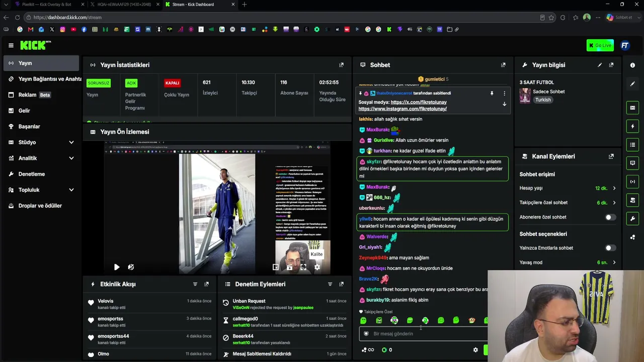
Task: Open Droplar ve ödüller in sidebar
Action: [41, 206]
